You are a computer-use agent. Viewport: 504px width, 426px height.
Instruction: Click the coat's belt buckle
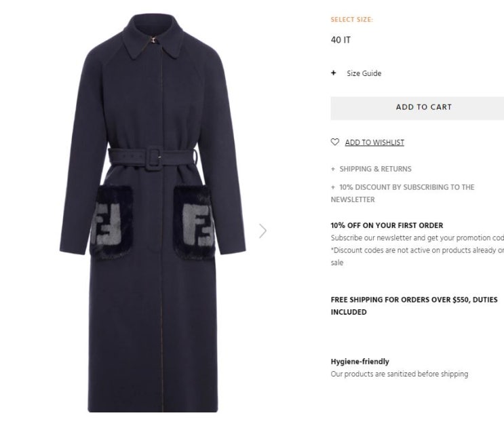[x=153, y=158]
